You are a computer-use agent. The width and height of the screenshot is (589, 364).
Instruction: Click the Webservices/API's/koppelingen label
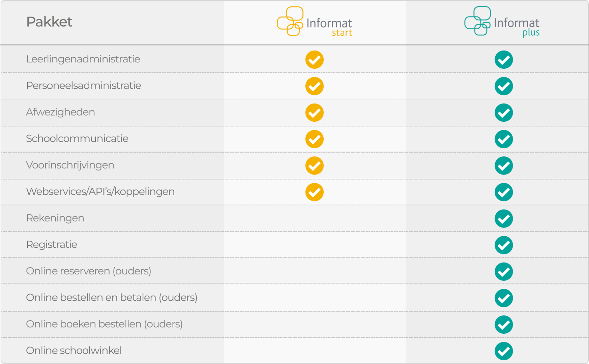click(x=100, y=191)
